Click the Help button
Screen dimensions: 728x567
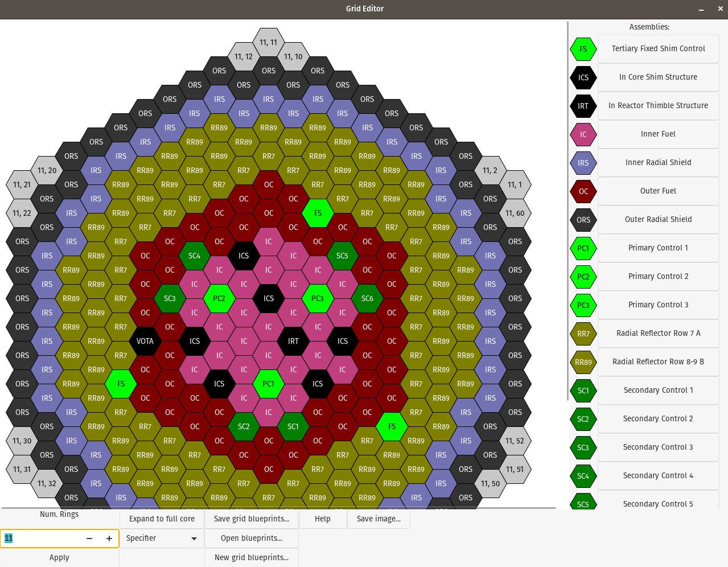pyautogui.click(x=322, y=519)
